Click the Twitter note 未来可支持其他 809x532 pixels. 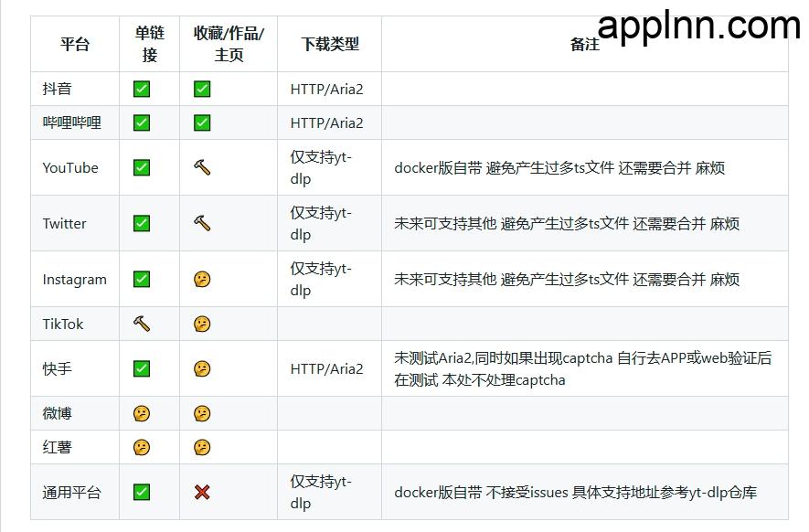pyautogui.click(x=567, y=223)
